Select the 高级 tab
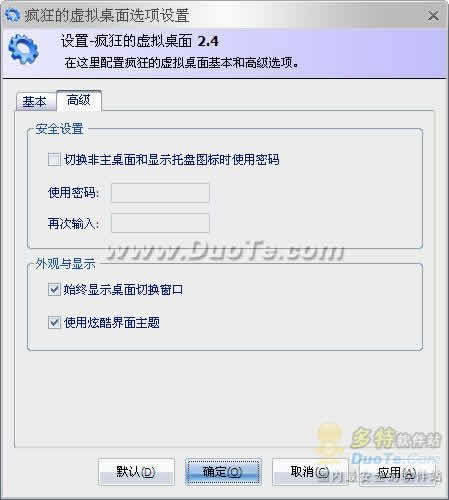449x500 pixels. coord(79,100)
